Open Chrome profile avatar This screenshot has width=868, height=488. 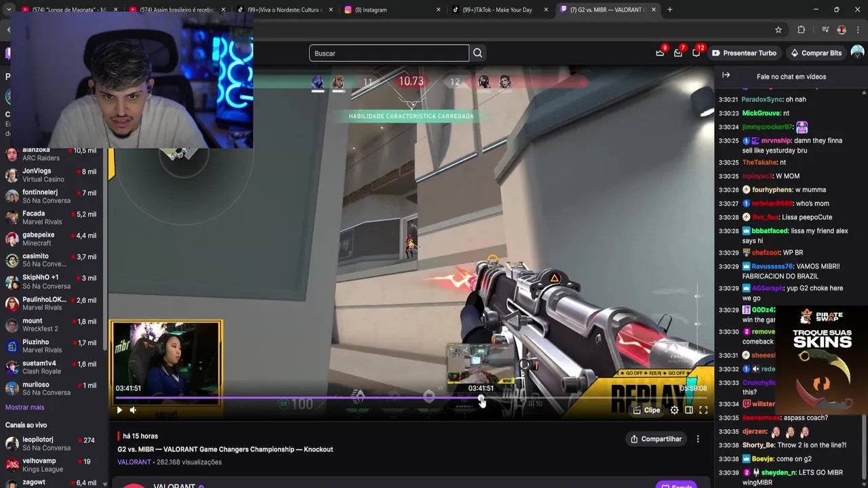(842, 30)
